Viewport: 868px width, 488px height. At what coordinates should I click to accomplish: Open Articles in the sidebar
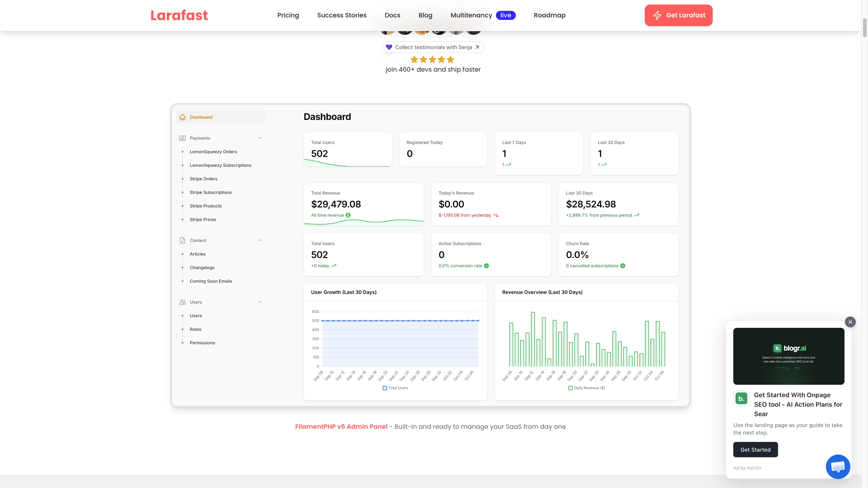click(x=198, y=254)
